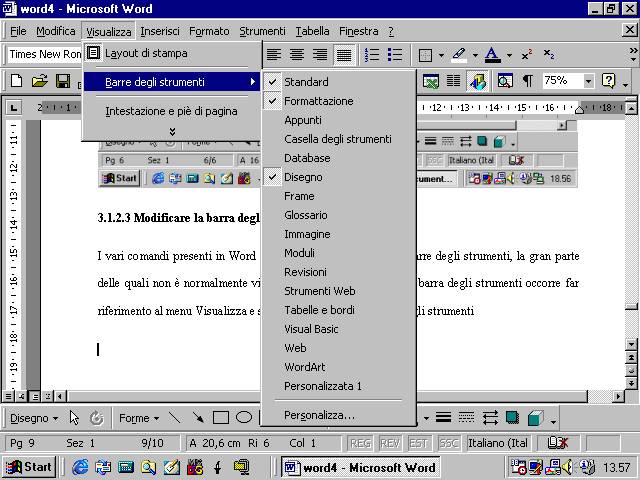The height and width of the screenshot is (480, 640).
Task: Open the Strumenti menu
Action: click(x=262, y=31)
